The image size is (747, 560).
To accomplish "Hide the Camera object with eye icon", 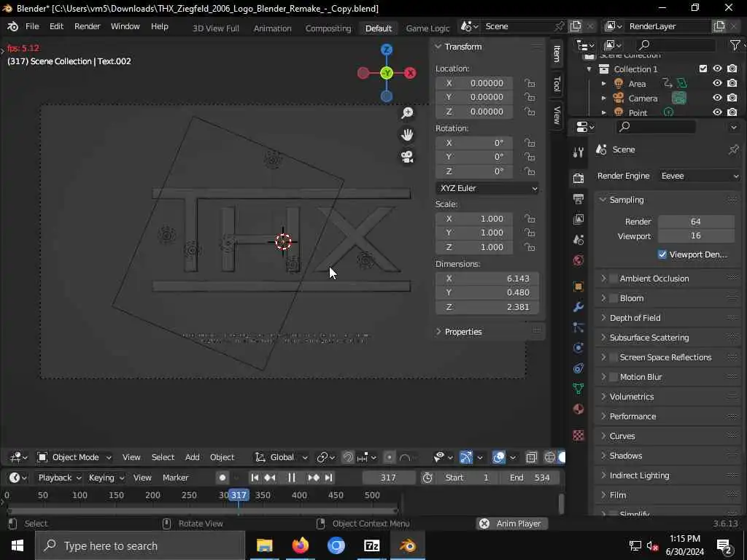I will tap(717, 98).
